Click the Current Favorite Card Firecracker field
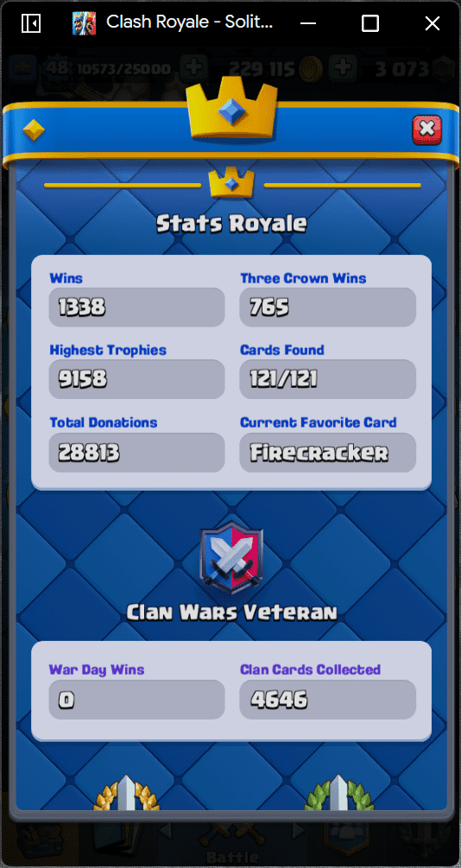The width and height of the screenshot is (461, 868). click(x=328, y=453)
